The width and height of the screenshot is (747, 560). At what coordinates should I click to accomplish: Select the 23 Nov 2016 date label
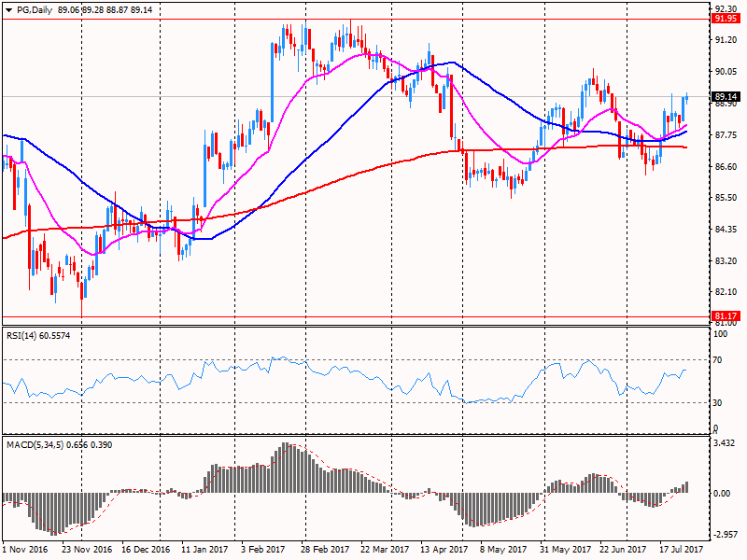[87, 550]
